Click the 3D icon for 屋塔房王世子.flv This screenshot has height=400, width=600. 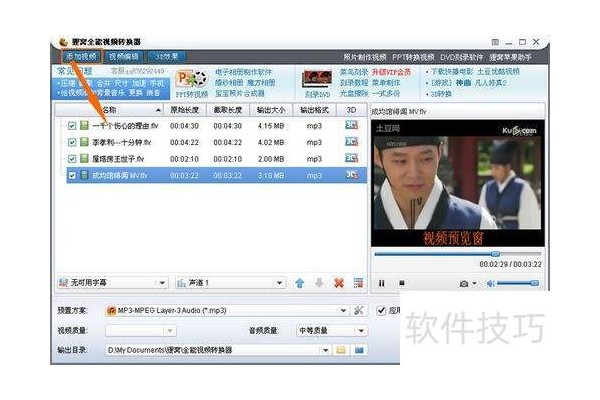click(351, 158)
